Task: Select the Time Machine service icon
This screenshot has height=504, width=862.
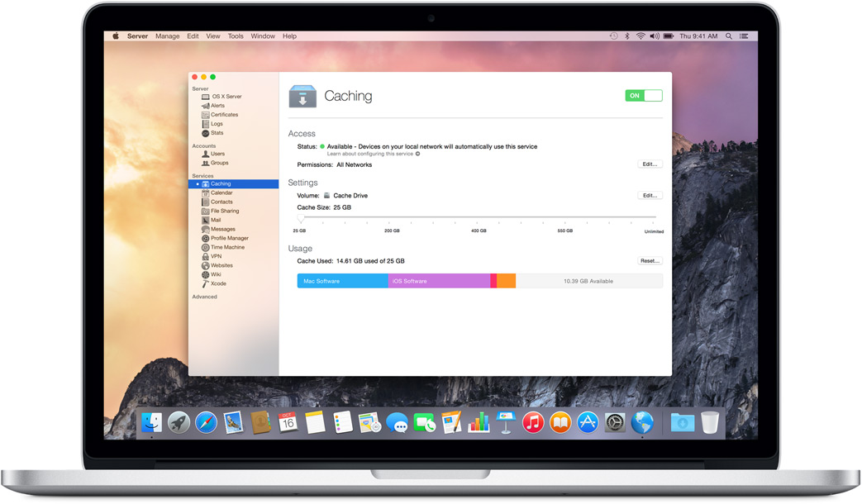Action: click(205, 247)
